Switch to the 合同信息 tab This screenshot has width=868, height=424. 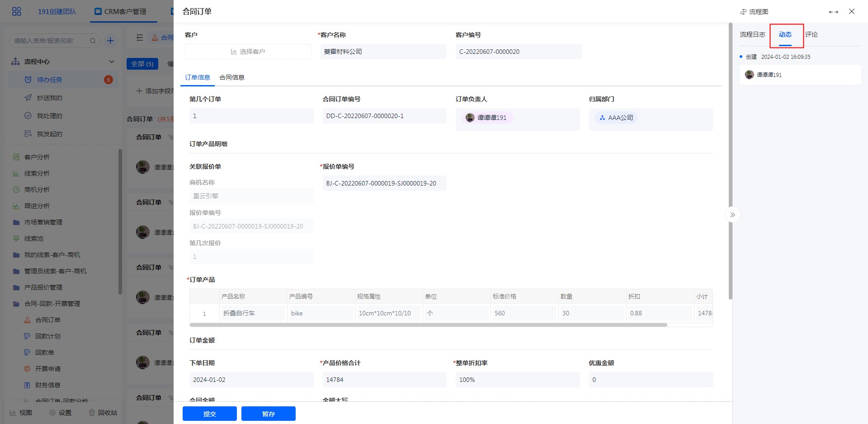[232, 77]
